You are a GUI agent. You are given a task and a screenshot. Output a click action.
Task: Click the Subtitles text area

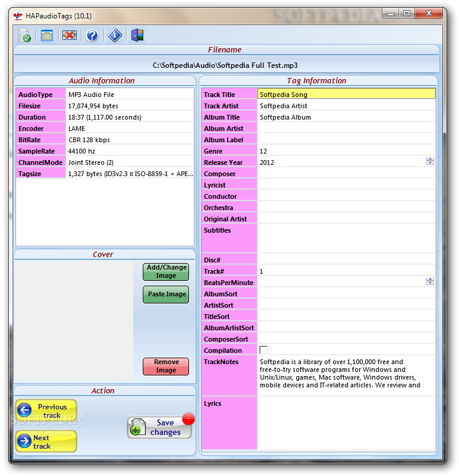(346, 239)
